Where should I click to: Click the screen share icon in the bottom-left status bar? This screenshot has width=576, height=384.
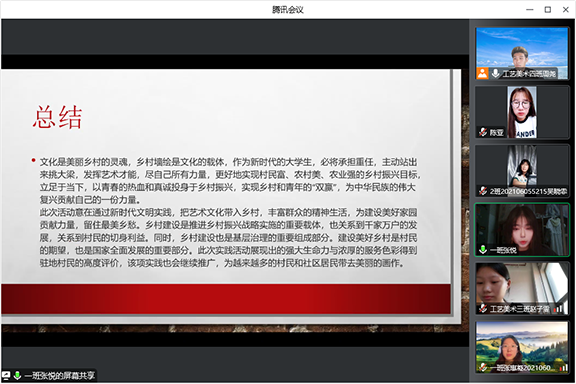point(6,376)
